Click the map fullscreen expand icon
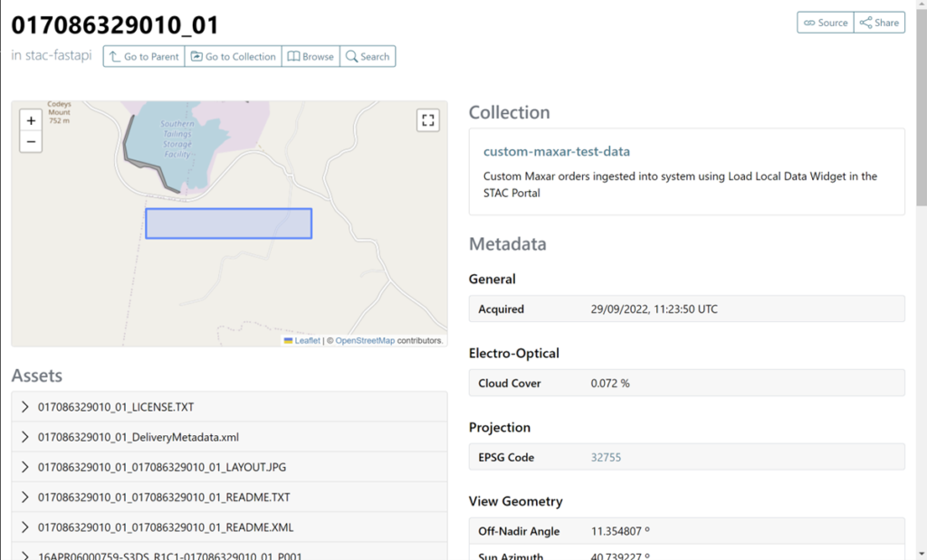 [427, 119]
